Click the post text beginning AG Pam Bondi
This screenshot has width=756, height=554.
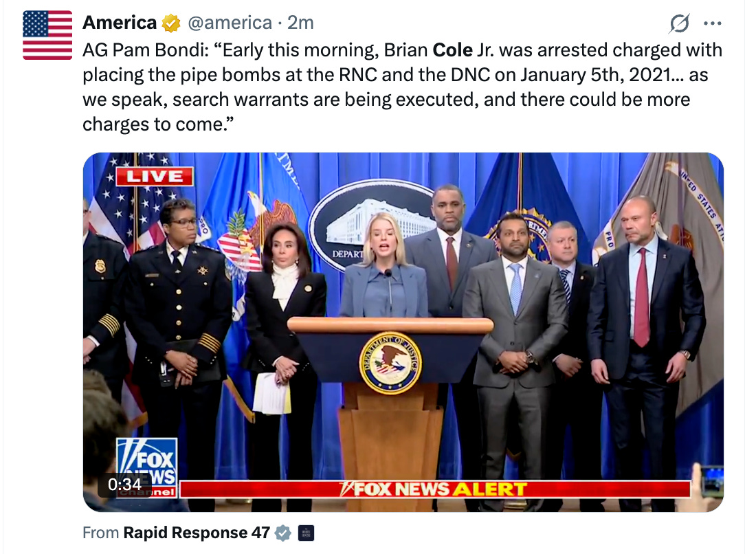pos(403,87)
